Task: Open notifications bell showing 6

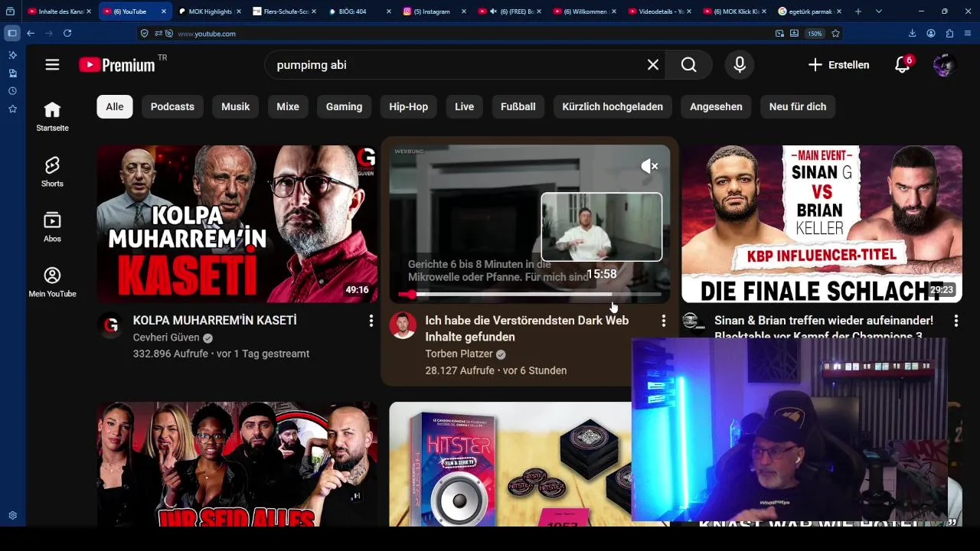Action: pyautogui.click(x=903, y=64)
